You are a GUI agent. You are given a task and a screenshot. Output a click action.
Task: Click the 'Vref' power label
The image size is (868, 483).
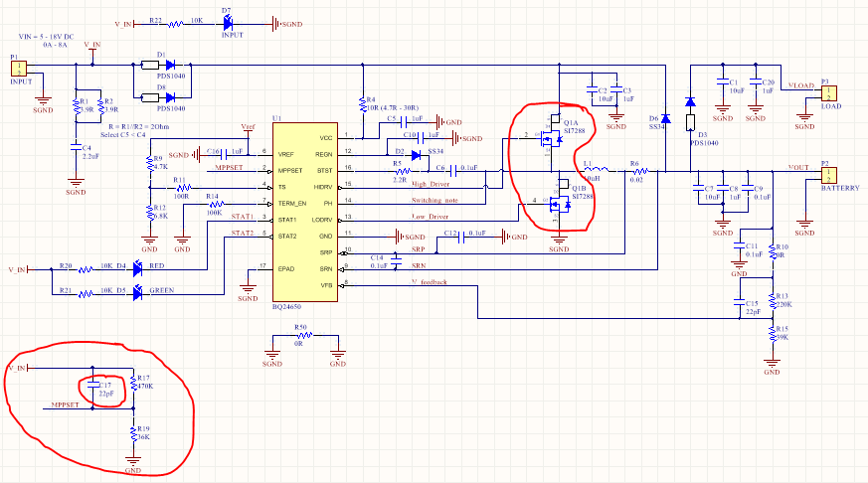(x=248, y=126)
